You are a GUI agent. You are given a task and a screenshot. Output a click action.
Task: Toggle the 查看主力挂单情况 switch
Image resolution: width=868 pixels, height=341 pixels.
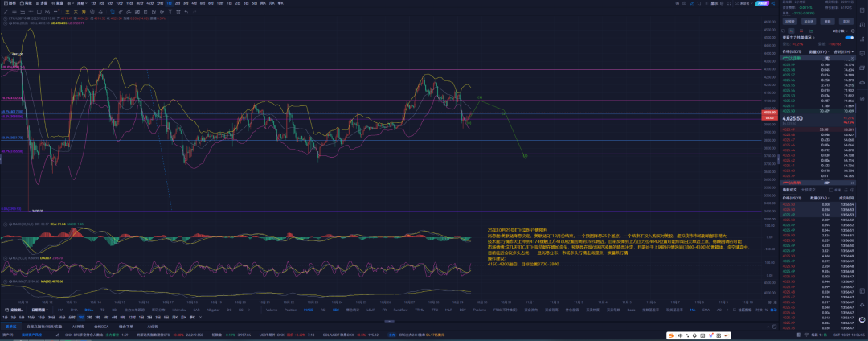click(850, 38)
